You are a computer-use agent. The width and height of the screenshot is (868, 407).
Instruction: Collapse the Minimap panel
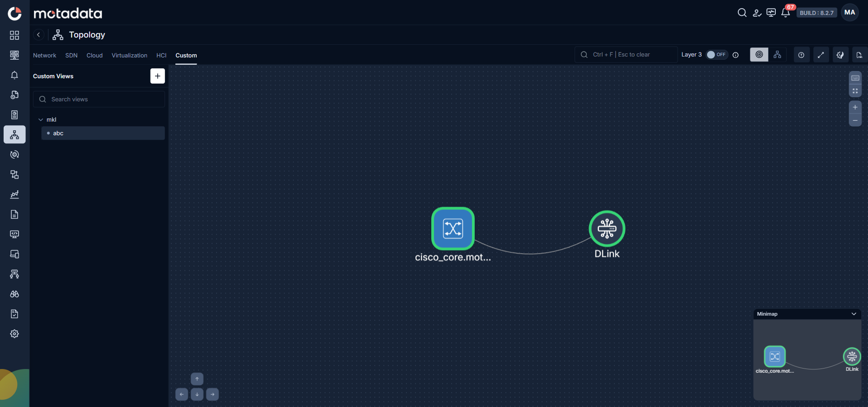click(854, 314)
